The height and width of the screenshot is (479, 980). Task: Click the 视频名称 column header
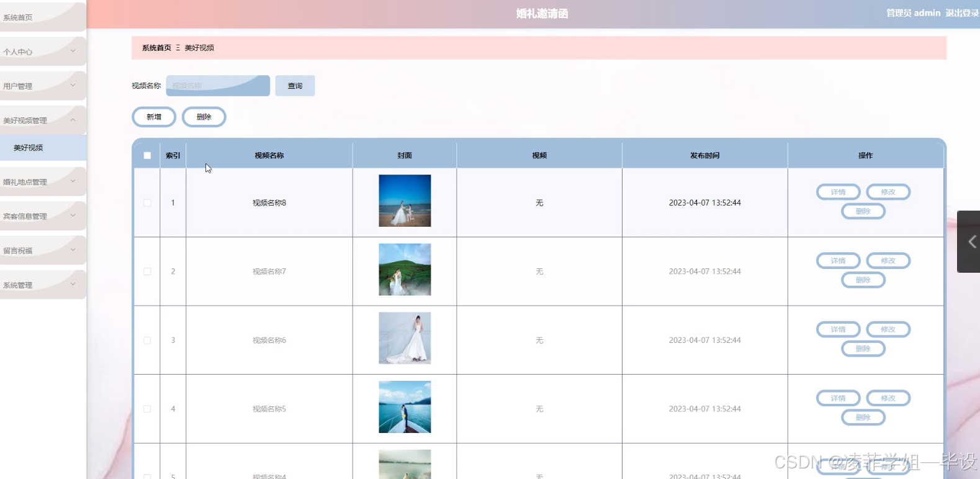269,155
